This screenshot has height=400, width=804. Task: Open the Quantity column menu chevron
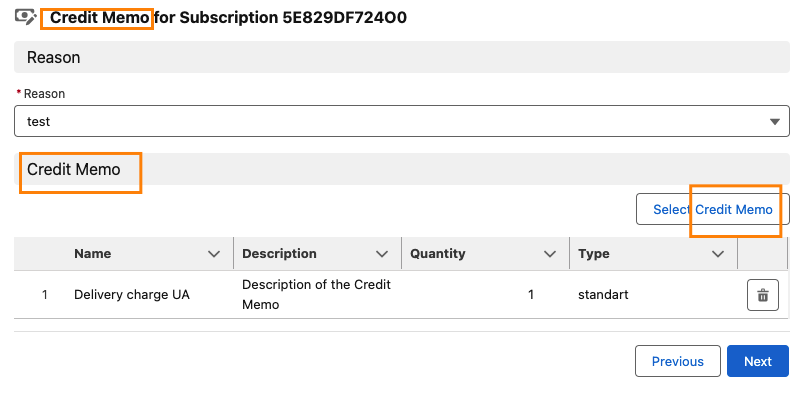[549, 254]
